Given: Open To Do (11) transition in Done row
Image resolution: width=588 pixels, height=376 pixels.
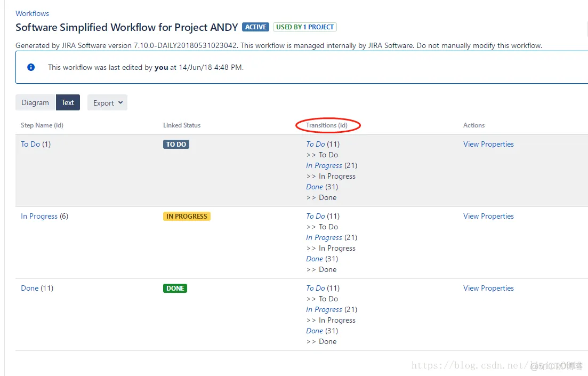Looking at the screenshot, I should (316, 288).
